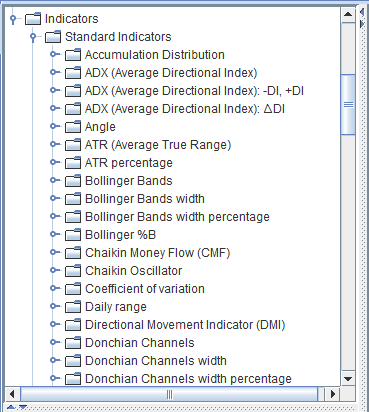This screenshot has height=412, width=369.
Task: Expand the Chaikin Oscillator node
Action: pos(54,270)
